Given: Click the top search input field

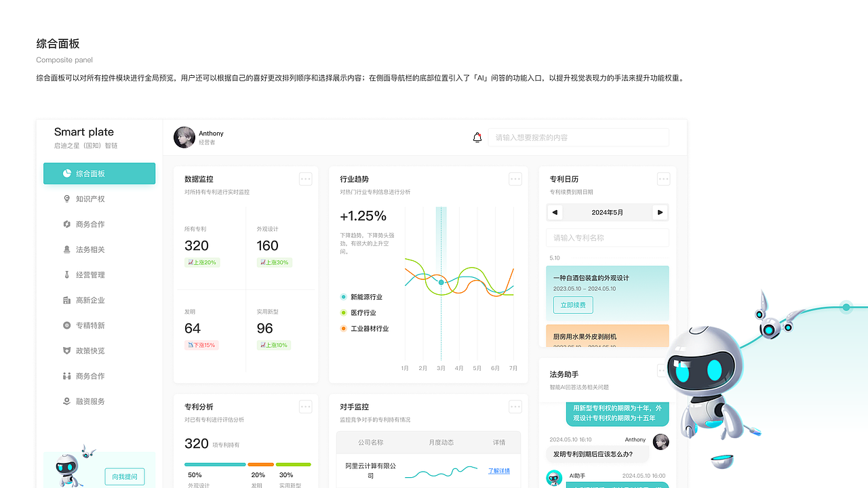Looking at the screenshot, I should tap(578, 138).
